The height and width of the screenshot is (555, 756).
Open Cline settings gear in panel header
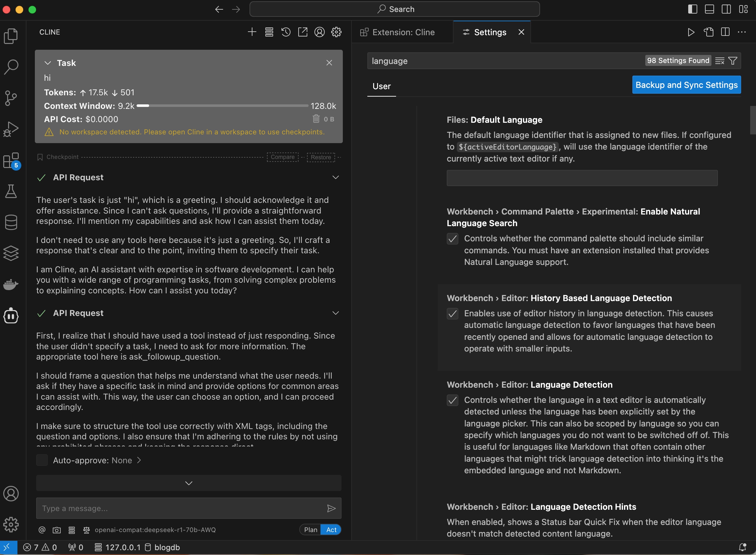tap(336, 32)
